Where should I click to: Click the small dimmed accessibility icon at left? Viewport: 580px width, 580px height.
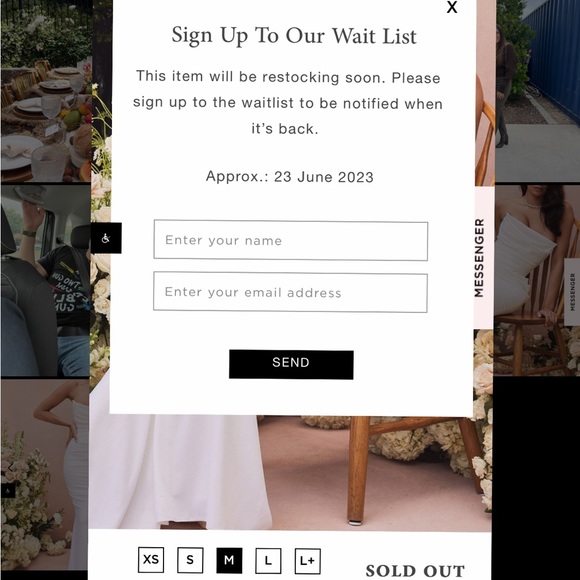tap(8, 491)
